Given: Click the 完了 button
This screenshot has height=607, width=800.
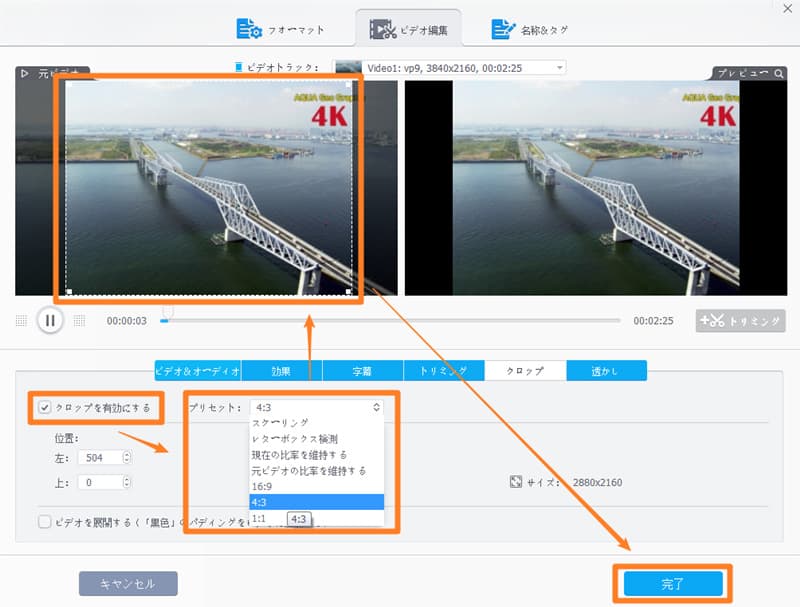Looking at the screenshot, I should (670, 581).
